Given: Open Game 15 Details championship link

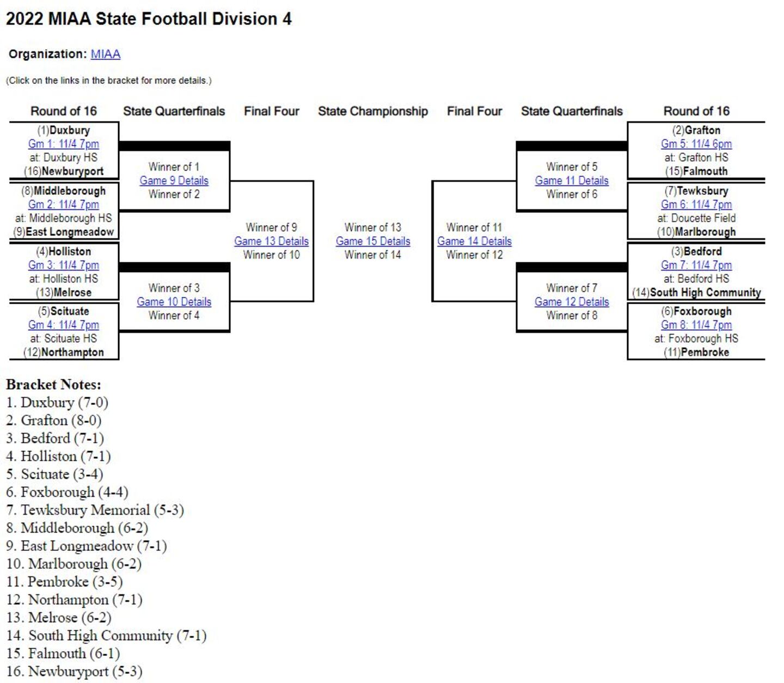Looking at the screenshot, I should click(x=373, y=241).
